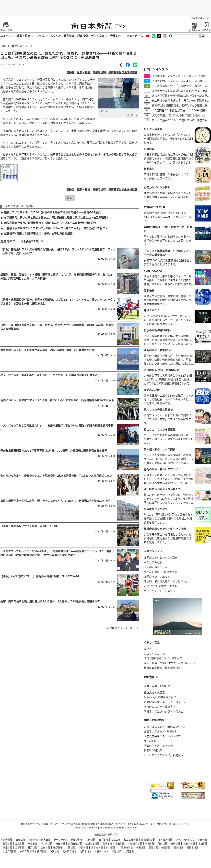Open the かけラン! 全国家計ランキング image
Screen dimensions: 211x868
pos(203,515)
